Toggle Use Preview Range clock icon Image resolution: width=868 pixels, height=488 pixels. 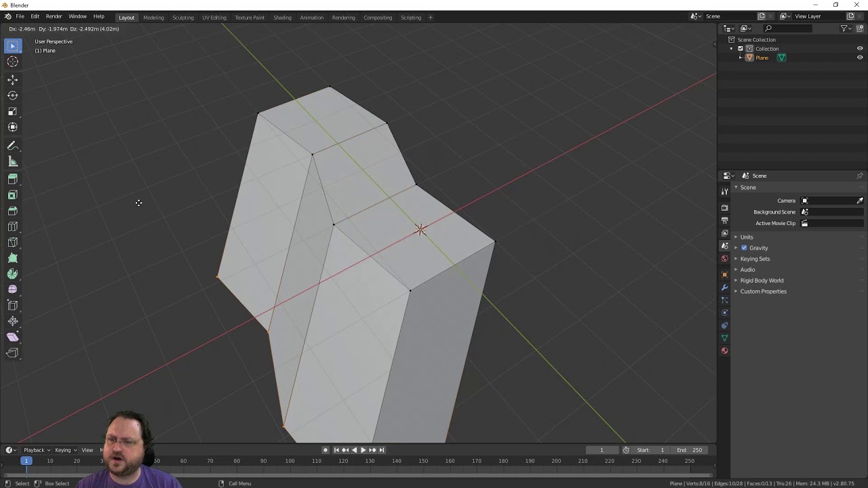pyautogui.click(x=626, y=450)
